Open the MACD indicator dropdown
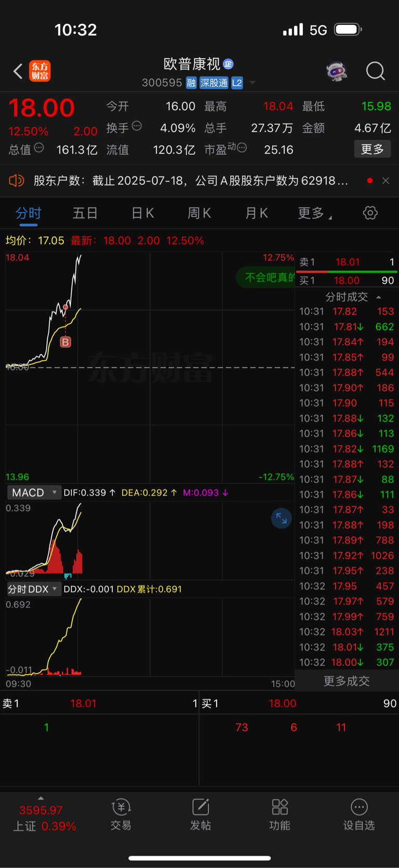Viewport: 399px width, 868px height. pos(34,493)
